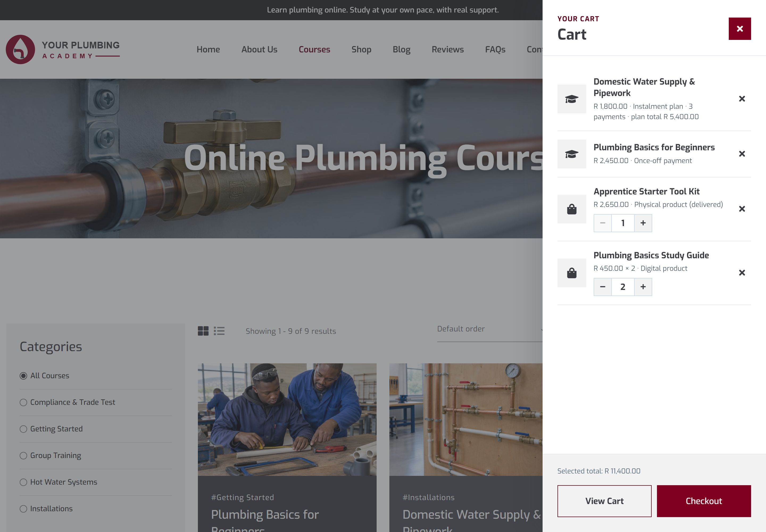Viewport: 766px width, 532px height.
Task: Select Getting Started category radio
Action: click(23, 429)
